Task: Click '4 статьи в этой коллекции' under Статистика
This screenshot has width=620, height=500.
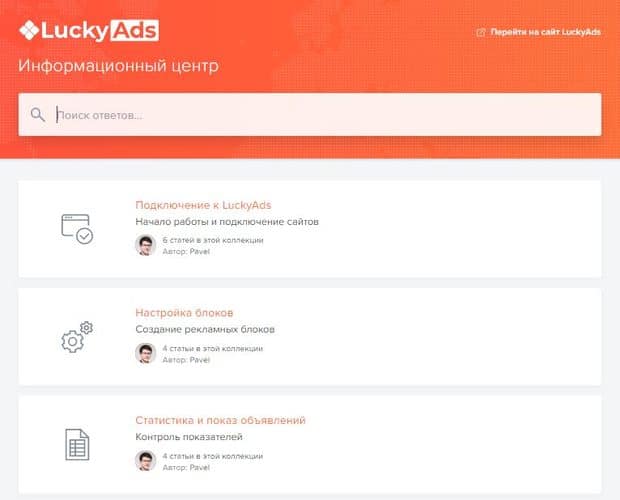Action: pos(213,456)
